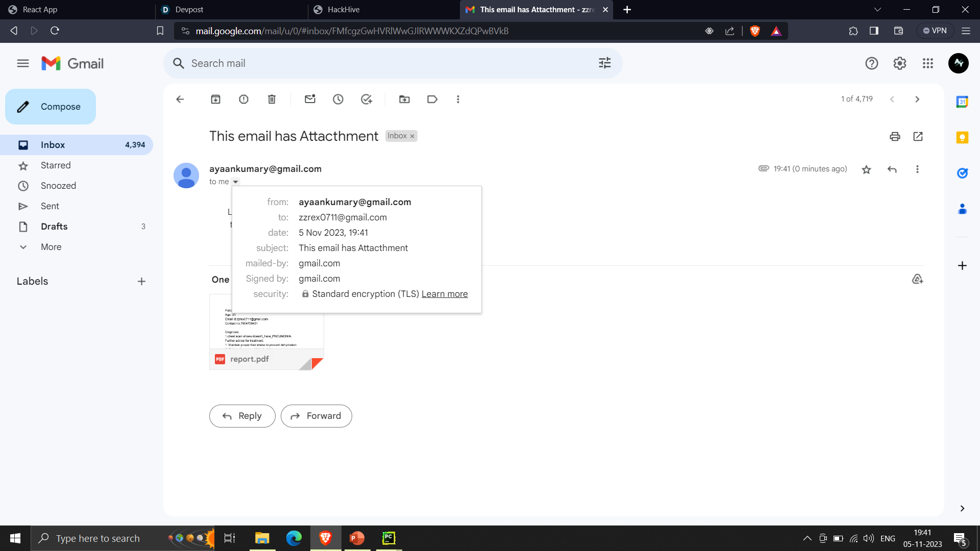Collapse the details arrow next to 'to me'

pos(235,182)
